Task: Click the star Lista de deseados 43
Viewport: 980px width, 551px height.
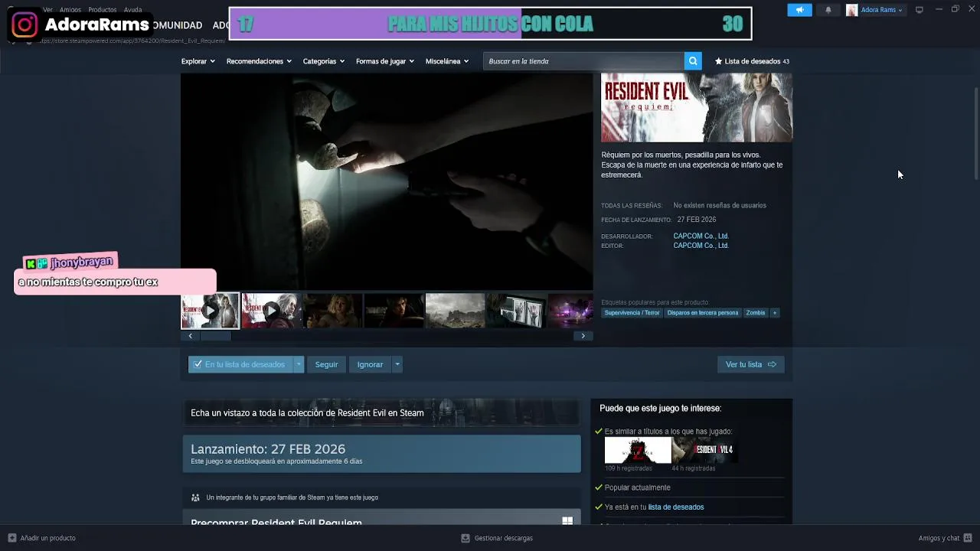Action: pos(752,61)
